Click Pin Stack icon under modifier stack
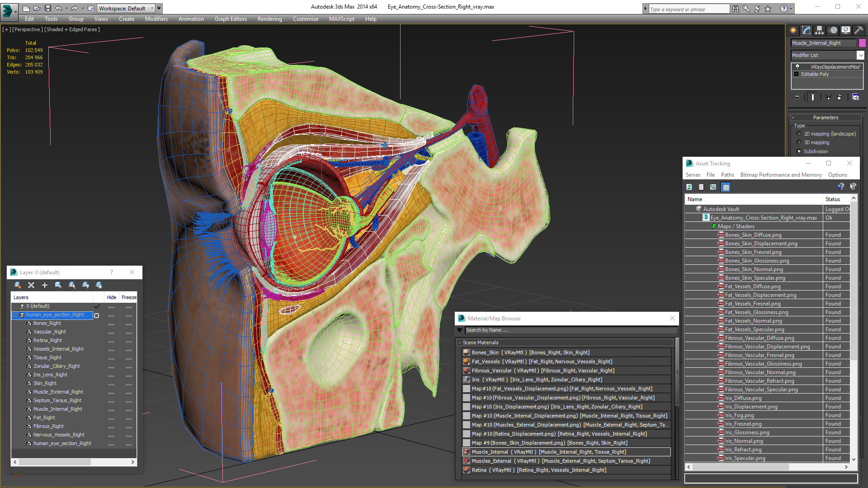The height and width of the screenshot is (488, 868). click(797, 97)
